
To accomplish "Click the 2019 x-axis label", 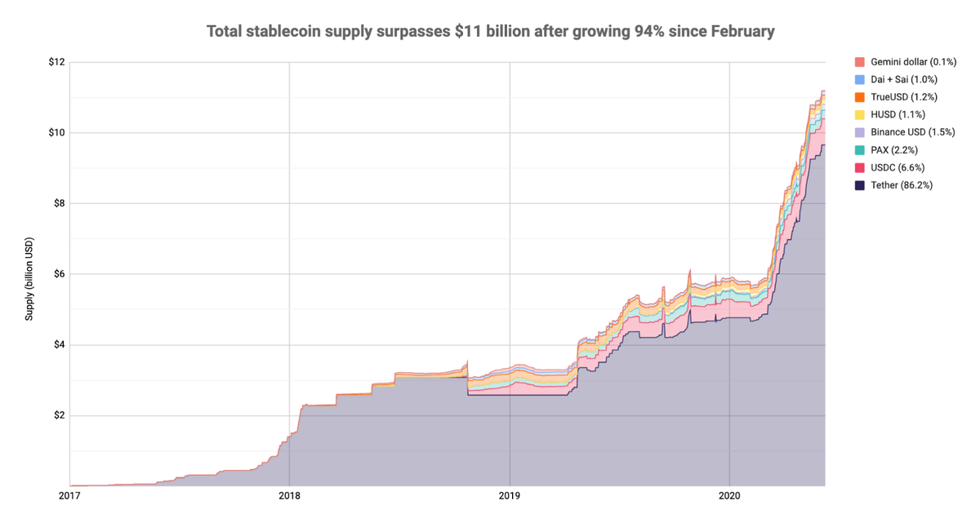I will click(x=510, y=494).
